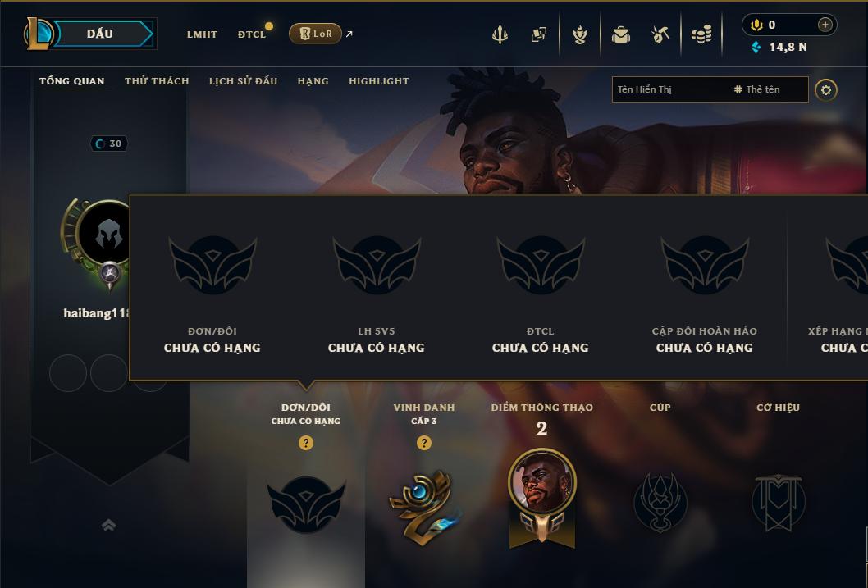Click the question mark under Đơn/Đôi

click(305, 443)
